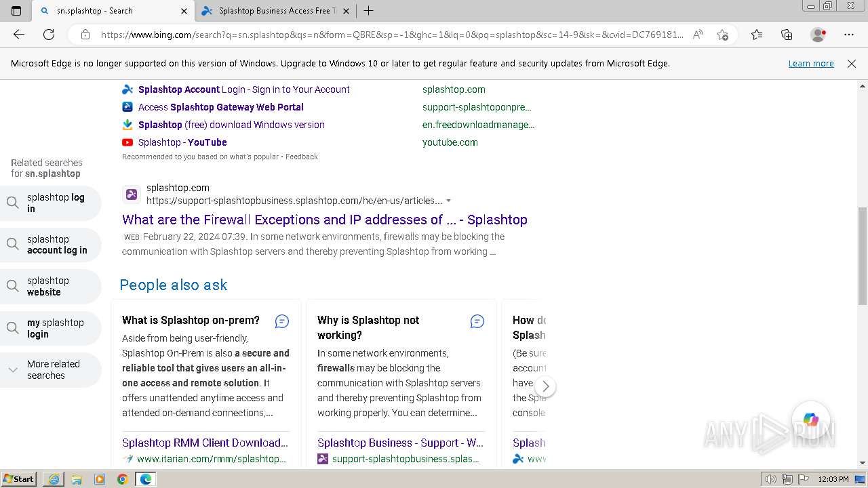The height and width of the screenshot is (488, 868).
Task: Open a new tab
Action: tap(368, 11)
